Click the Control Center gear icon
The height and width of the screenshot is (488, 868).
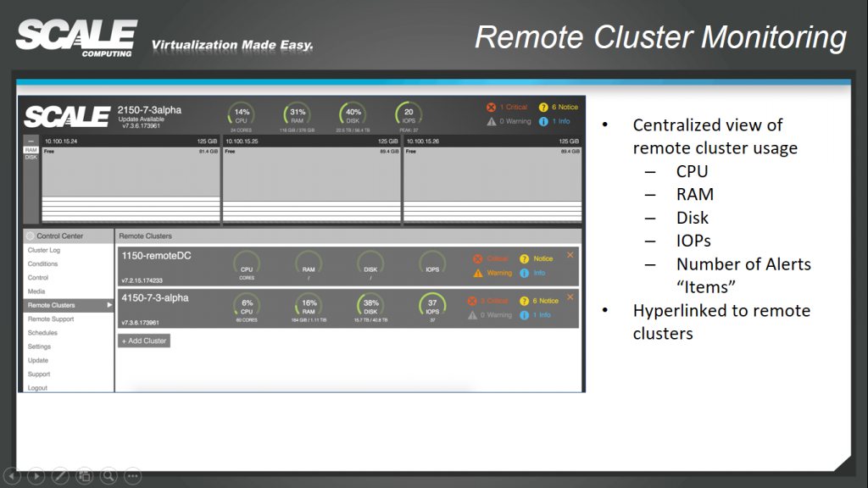click(x=31, y=236)
